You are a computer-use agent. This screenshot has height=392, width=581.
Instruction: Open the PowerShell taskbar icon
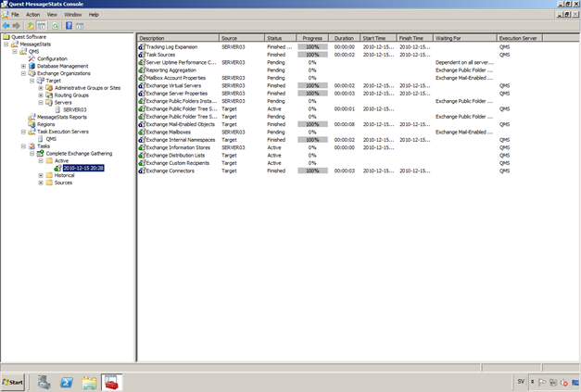click(67, 383)
